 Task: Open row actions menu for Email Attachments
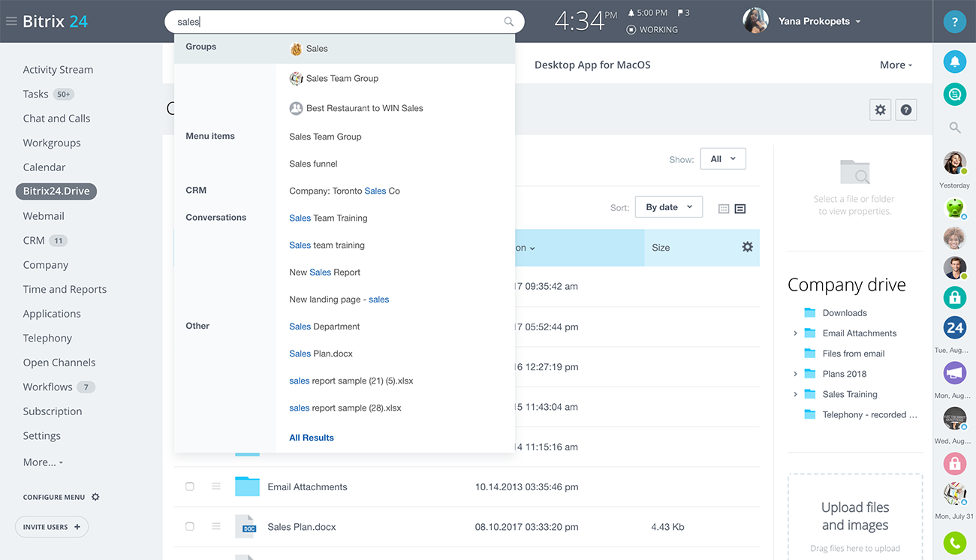point(216,486)
